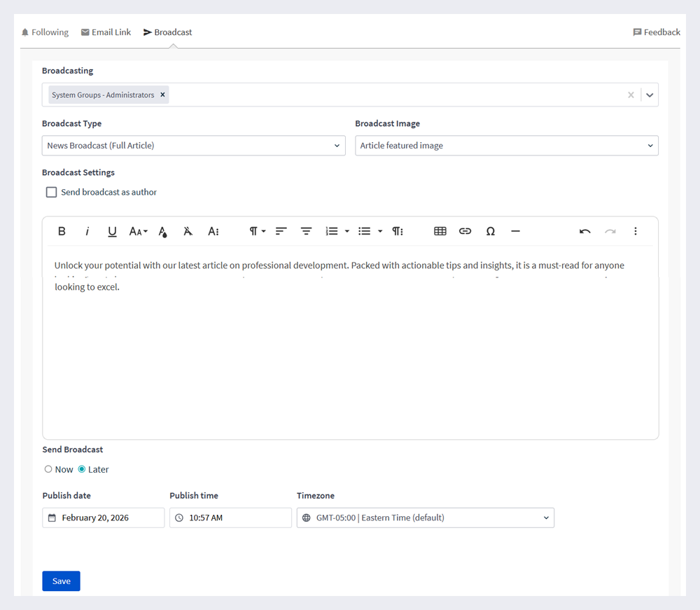Viewport: 700px width, 610px height.
Task: Insert a numbered list
Action: pos(331,231)
